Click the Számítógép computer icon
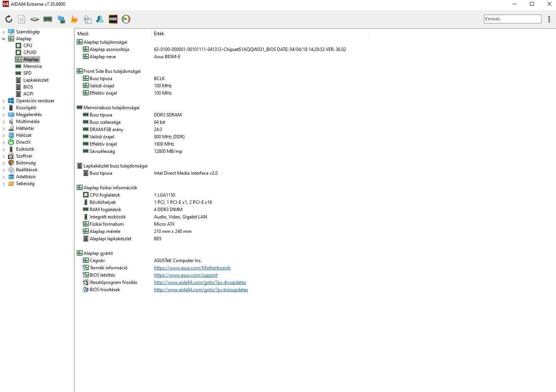 11,32
